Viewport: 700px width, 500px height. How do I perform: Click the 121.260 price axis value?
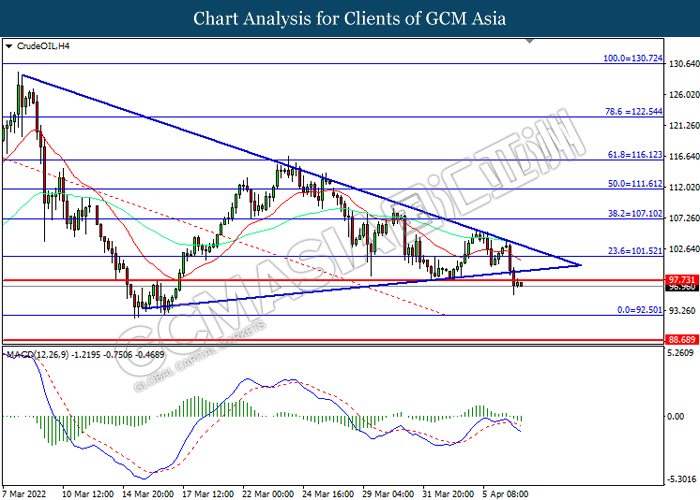tap(683, 126)
